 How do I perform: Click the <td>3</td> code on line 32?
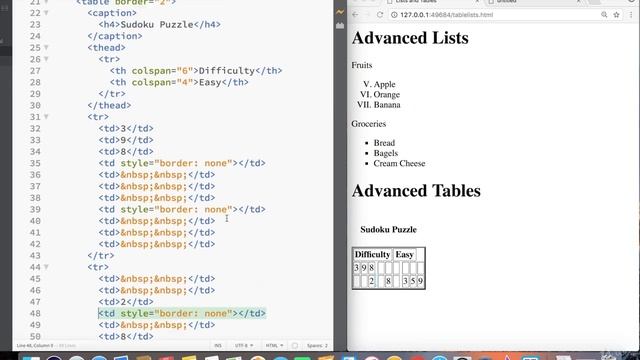tap(126, 129)
